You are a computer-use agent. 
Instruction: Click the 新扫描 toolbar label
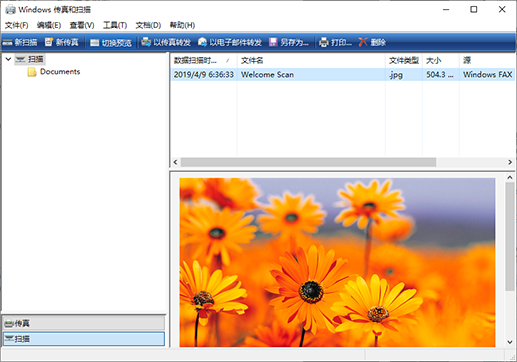pyautogui.click(x=26, y=42)
